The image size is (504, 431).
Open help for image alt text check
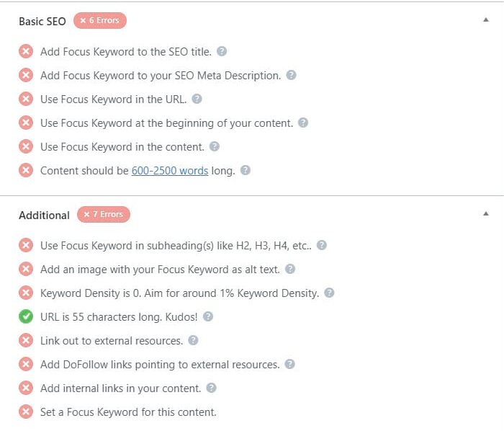(290, 269)
